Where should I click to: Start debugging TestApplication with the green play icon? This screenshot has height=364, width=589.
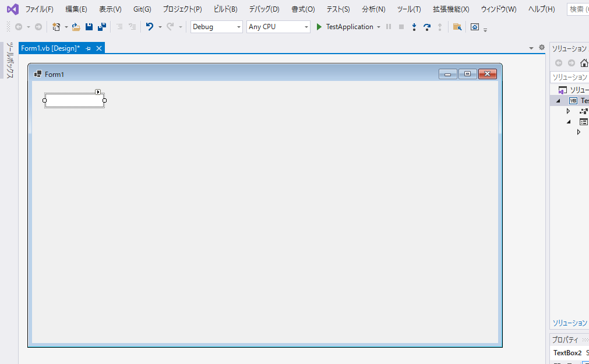[x=318, y=27]
